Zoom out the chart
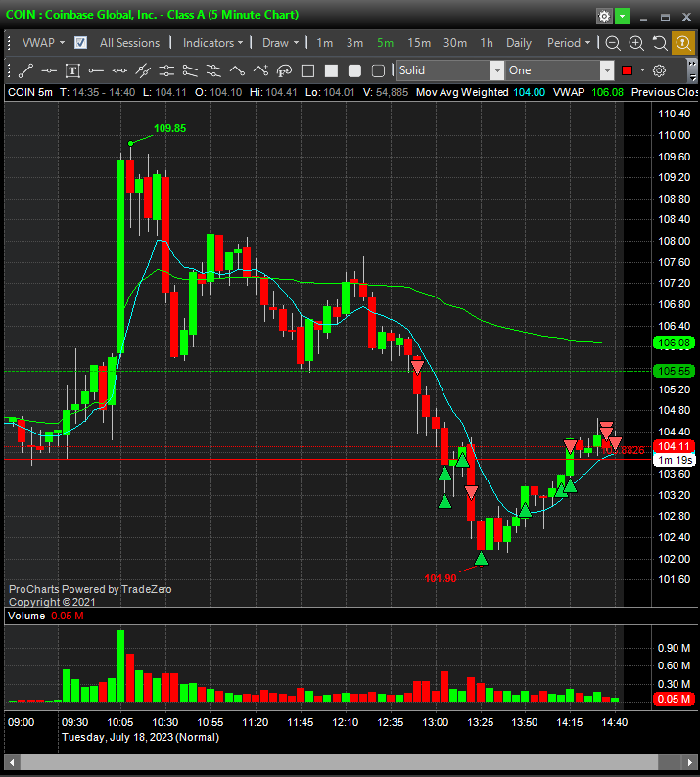This screenshot has height=777, width=700. point(613,44)
